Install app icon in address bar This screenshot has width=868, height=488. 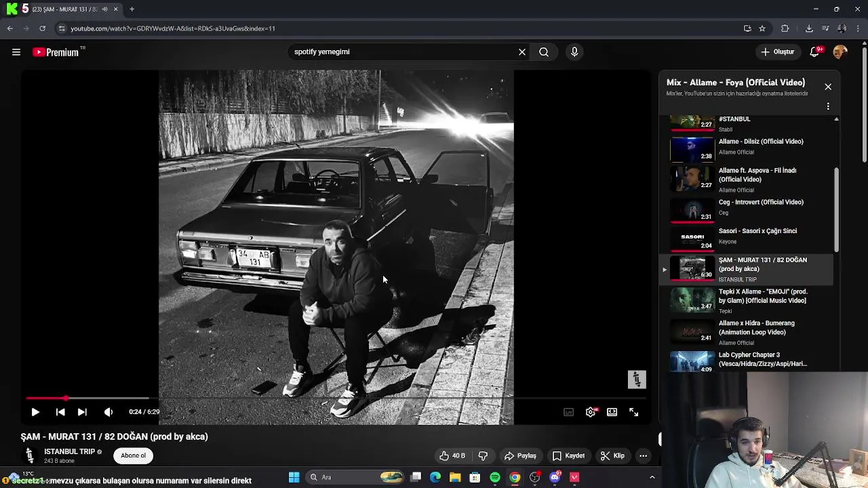(747, 28)
